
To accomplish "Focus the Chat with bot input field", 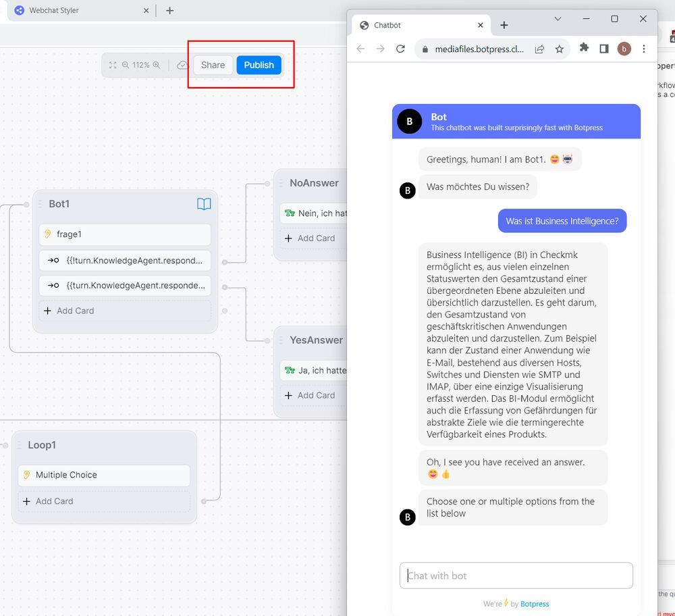I will (516, 575).
